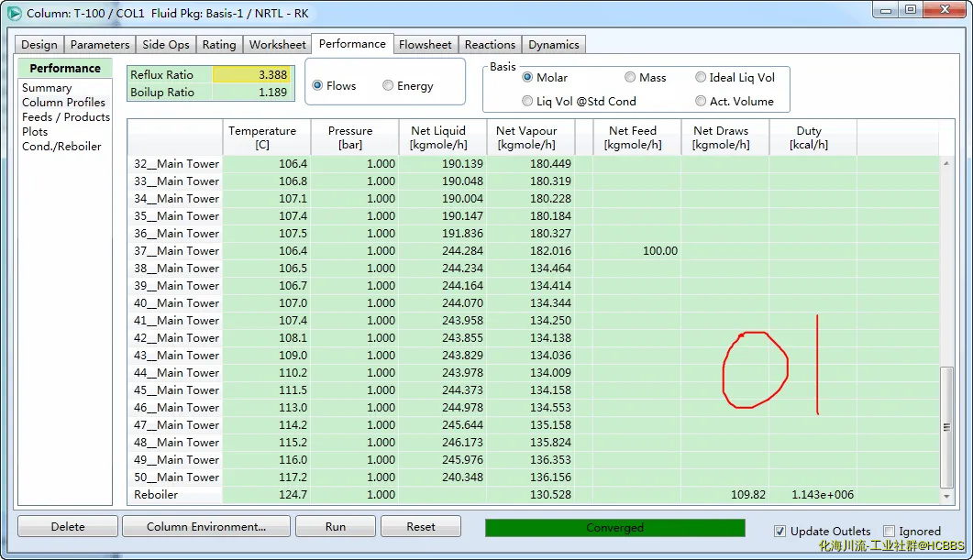The image size is (973, 560).
Task: Select the 37__Main Tower row label
Action: click(x=176, y=250)
